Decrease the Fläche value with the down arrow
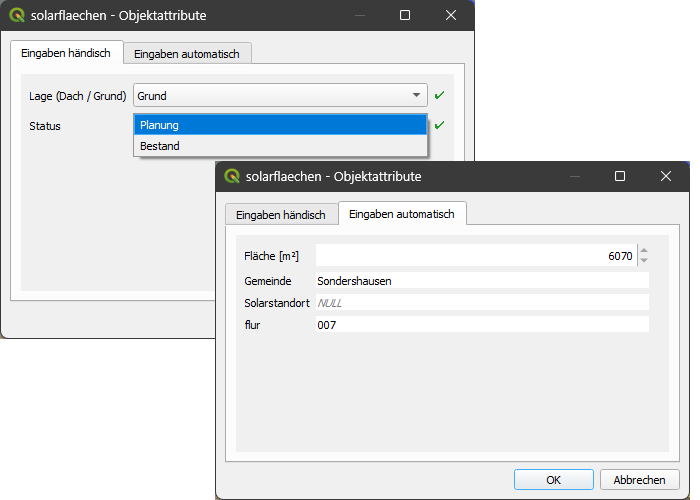Screen dimensions: 700x500 pos(644,261)
